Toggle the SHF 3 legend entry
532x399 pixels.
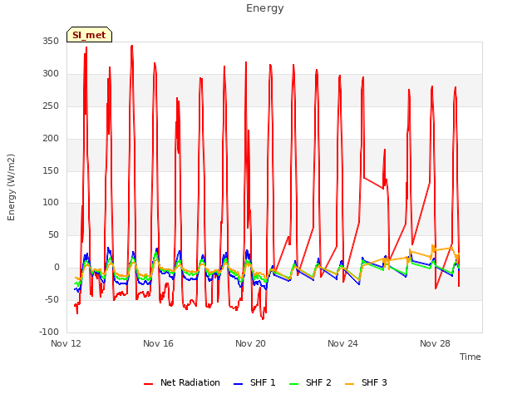click(366, 382)
